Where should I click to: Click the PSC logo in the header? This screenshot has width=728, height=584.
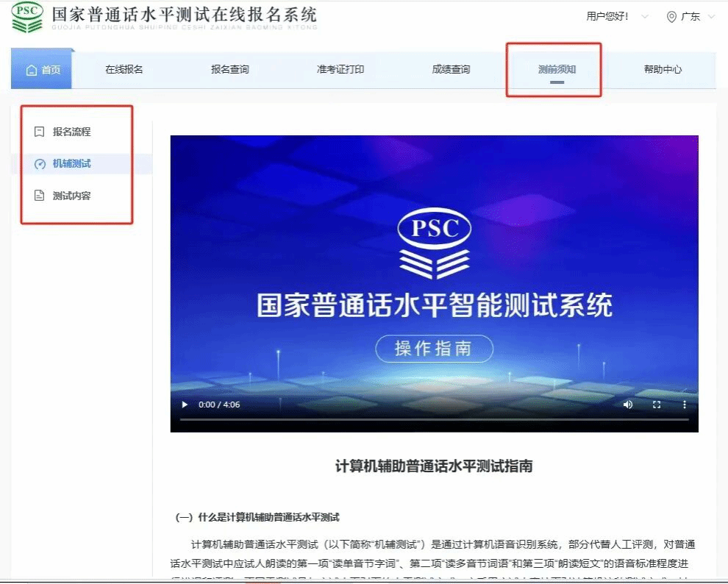[26, 18]
